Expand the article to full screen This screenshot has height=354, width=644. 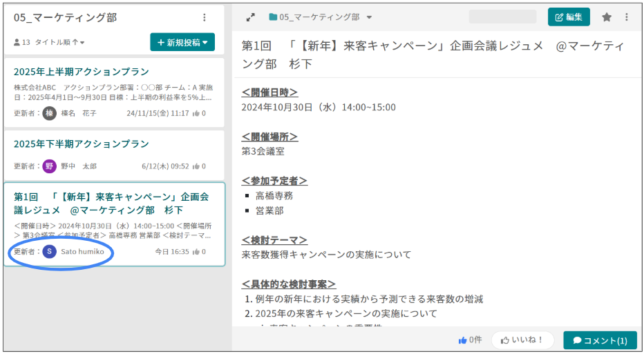(250, 17)
